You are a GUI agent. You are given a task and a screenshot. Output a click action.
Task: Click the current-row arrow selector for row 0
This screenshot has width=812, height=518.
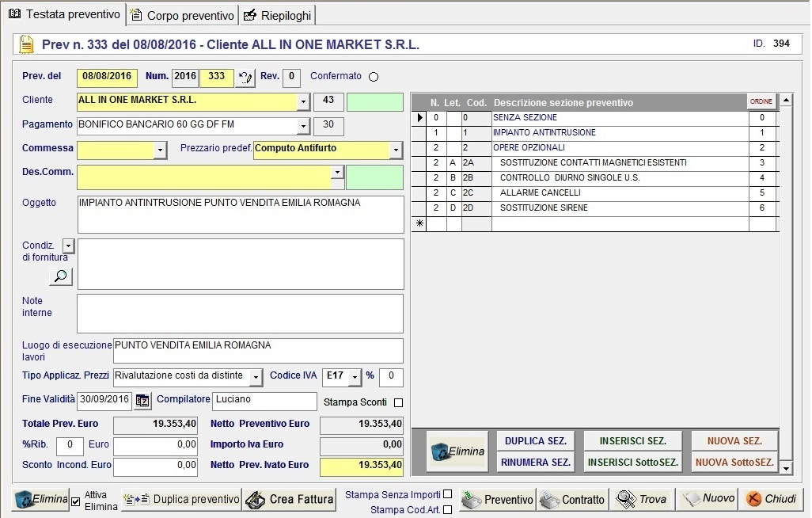coord(419,118)
